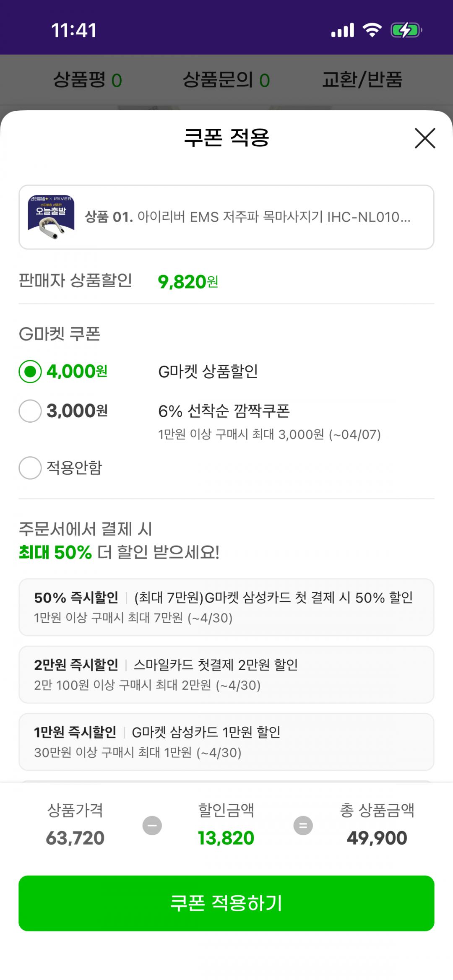Go to the 교환/반품 tab
453x980 pixels.
pyautogui.click(x=362, y=80)
